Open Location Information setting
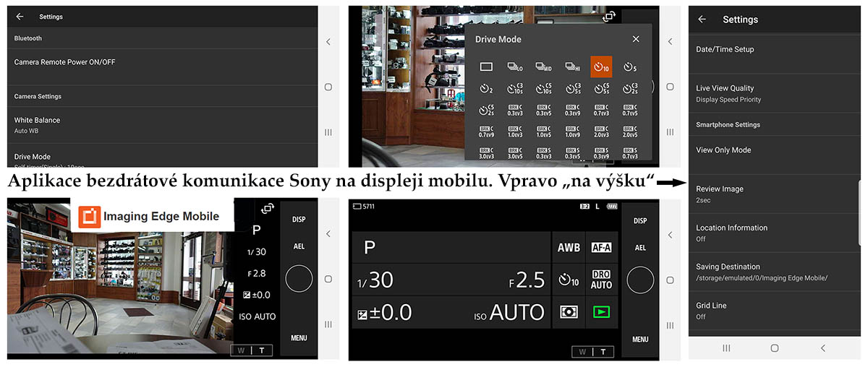 coord(775,233)
